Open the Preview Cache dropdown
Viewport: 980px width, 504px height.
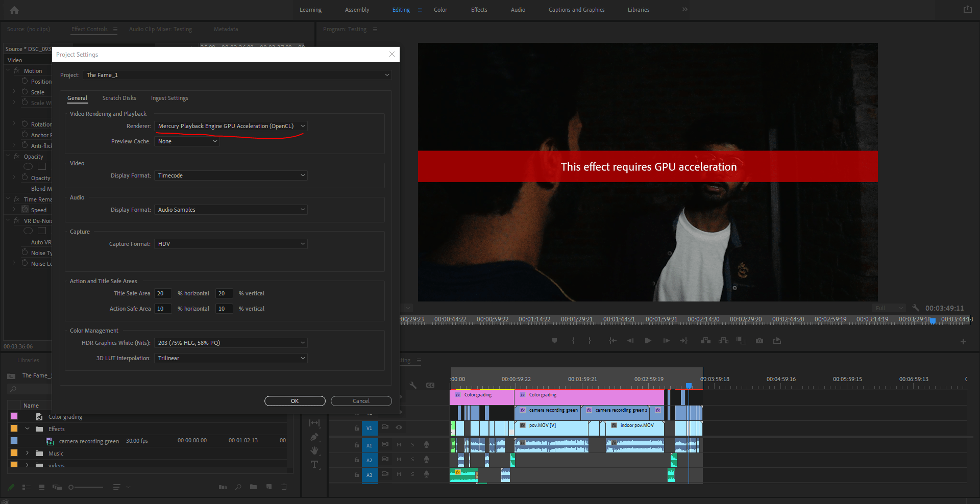point(215,141)
